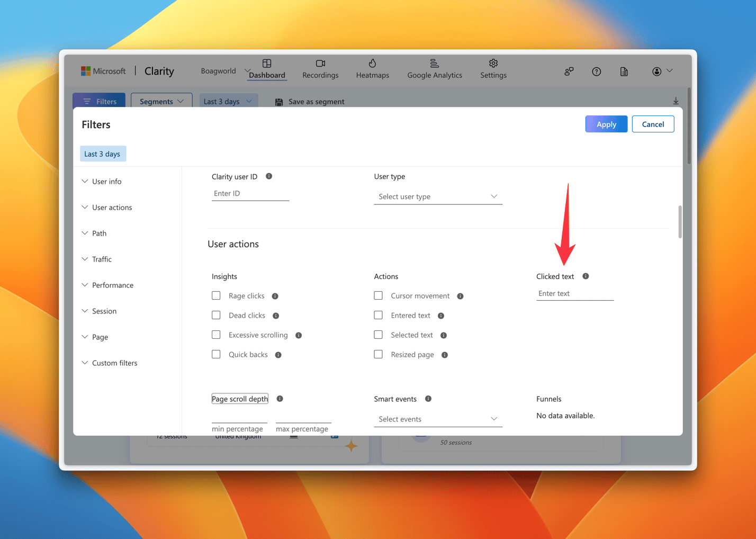Click the info icon beside Smart events
Screen dimensions: 756x539
[x=428, y=399]
